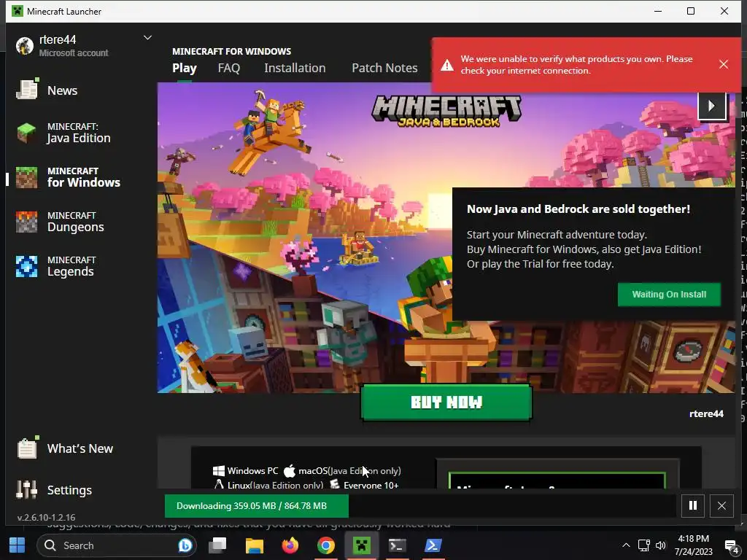Click the rtere44 profile avatar
Viewport: 747px width, 560px height.
click(x=24, y=46)
